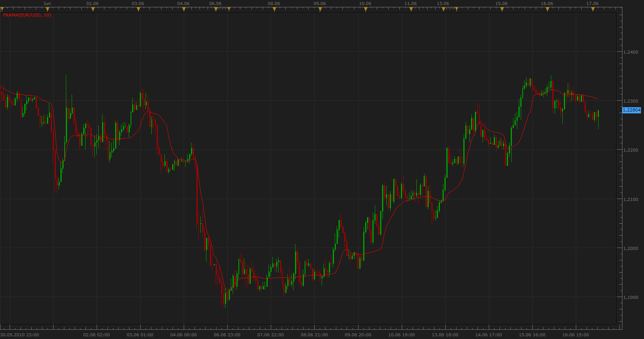Click the 07.06 22:00 time label
The image size is (644, 339).
[270, 335]
